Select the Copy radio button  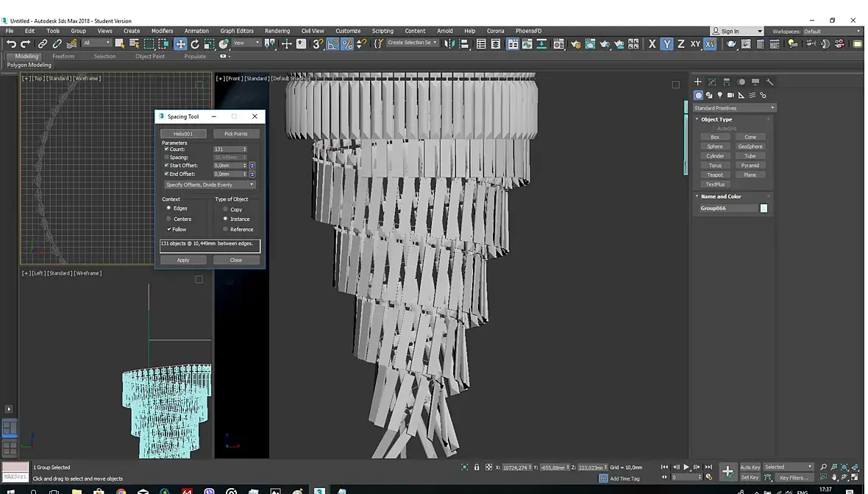point(226,209)
